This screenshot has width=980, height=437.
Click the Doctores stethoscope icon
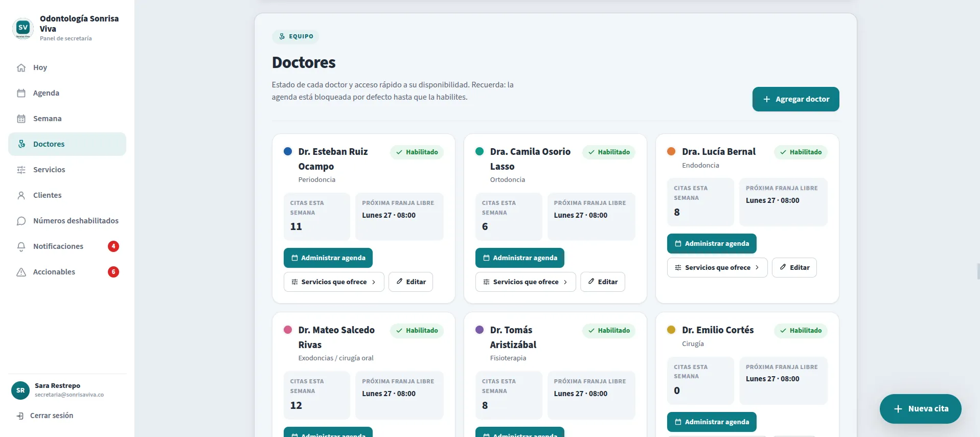[x=21, y=144]
